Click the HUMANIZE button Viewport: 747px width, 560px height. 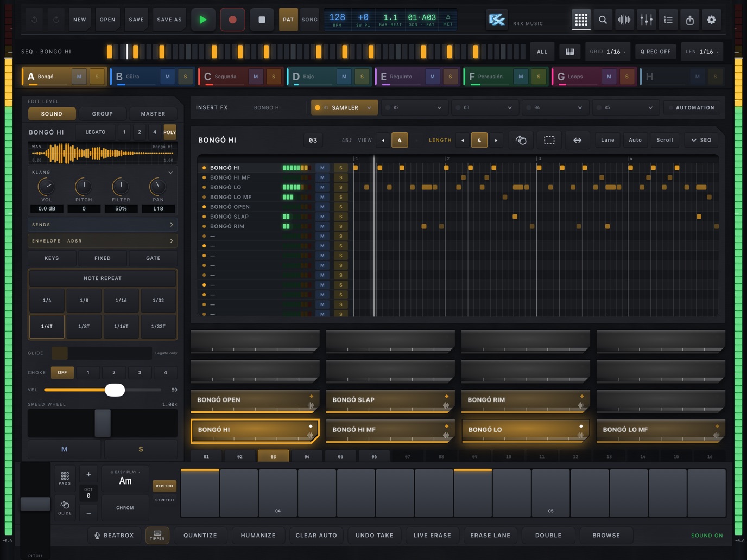(258, 535)
